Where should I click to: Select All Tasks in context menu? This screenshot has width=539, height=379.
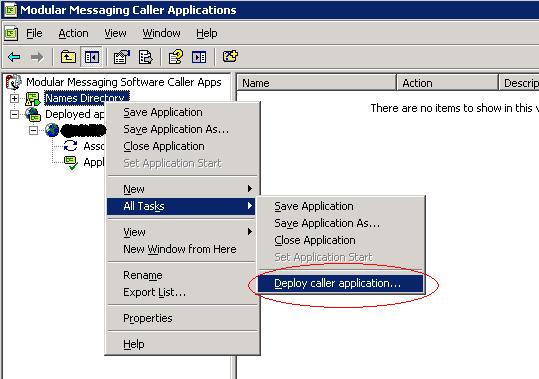pyautogui.click(x=181, y=206)
